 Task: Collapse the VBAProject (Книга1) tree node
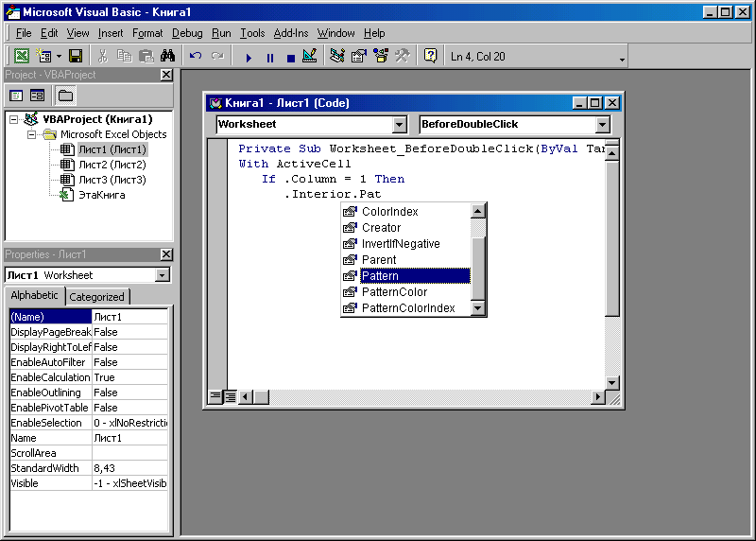point(13,119)
